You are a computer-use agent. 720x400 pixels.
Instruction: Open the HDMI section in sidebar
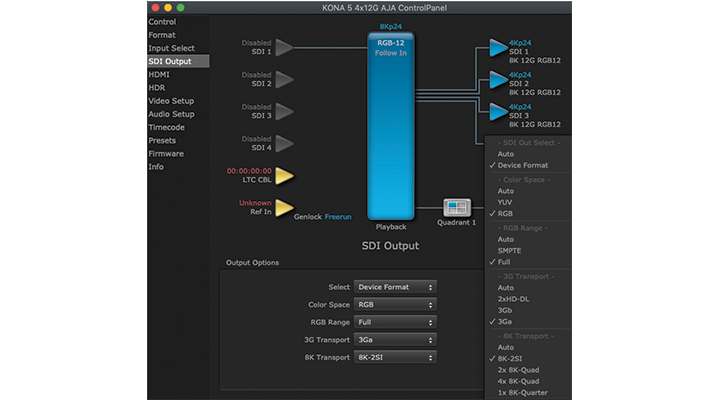pos(159,74)
